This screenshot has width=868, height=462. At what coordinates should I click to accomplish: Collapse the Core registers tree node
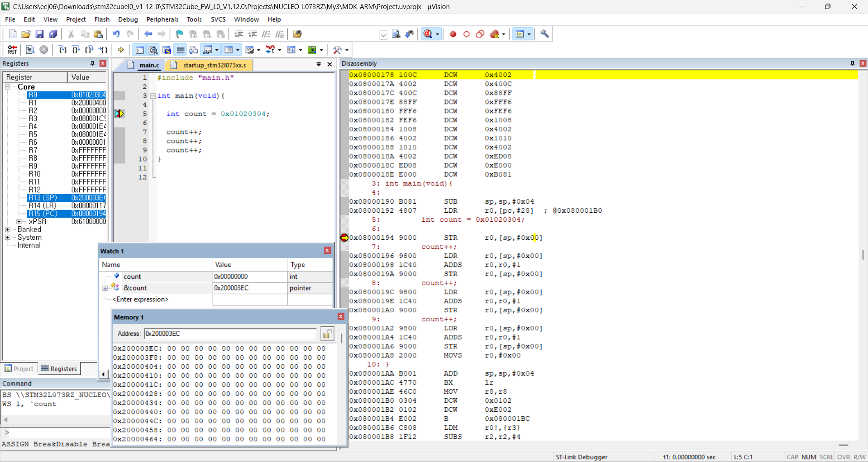tap(8, 87)
